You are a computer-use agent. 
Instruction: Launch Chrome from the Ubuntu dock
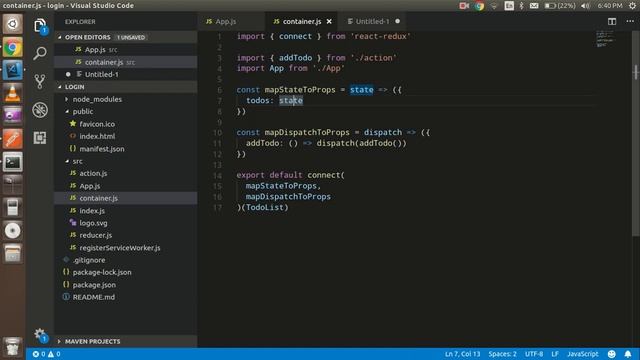click(x=13, y=48)
